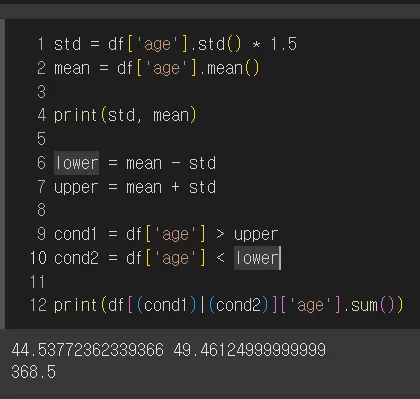Click the 368.5 output value
The width and height of the screenshot is (420, 399).
click(33, 372)
